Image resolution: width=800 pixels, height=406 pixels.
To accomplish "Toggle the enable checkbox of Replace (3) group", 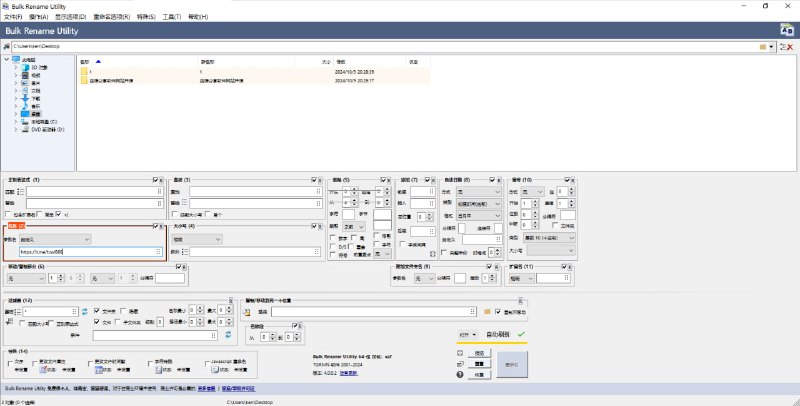I will (314, 180).
